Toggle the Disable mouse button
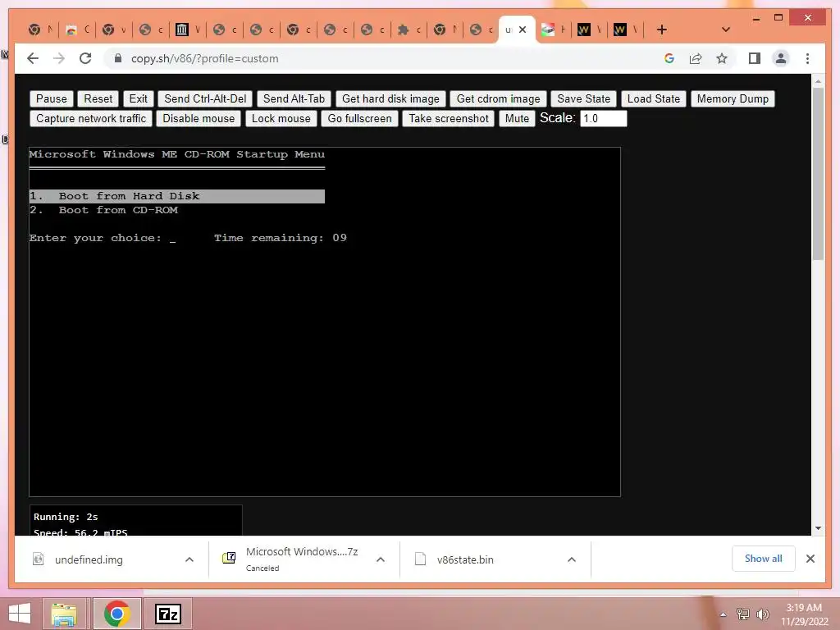 (x=199, y=118)
